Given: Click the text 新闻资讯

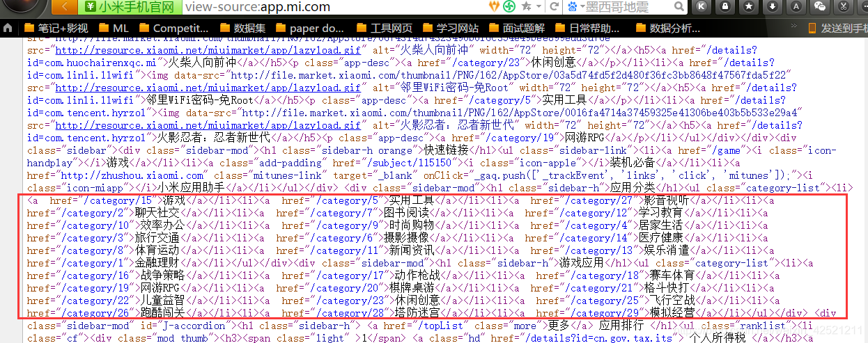Looking at the screenshot, I should (410, 250).
